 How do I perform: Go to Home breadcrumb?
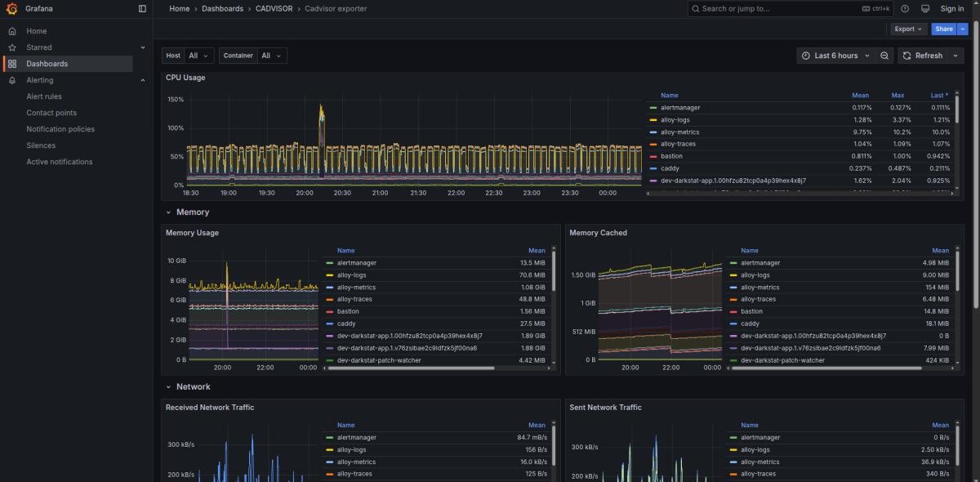pos(180,9)
